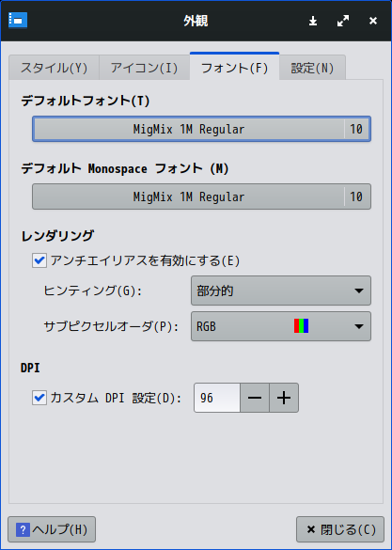
Task: Click the デフォルト Monospace フォント (M) heading
Action: [x=125, y=168]
